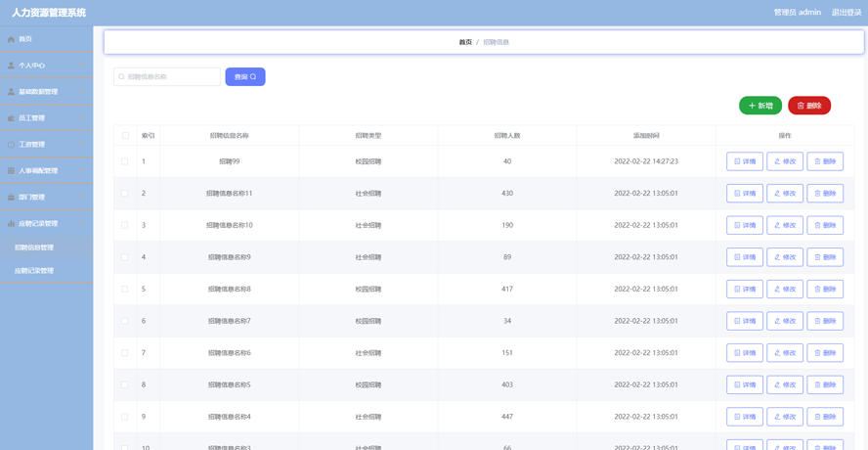Click 修改 edit for 招聘信息名称5
Image resolution: width=868 pixels, height=450 pixels.
(x=785, y=384)
